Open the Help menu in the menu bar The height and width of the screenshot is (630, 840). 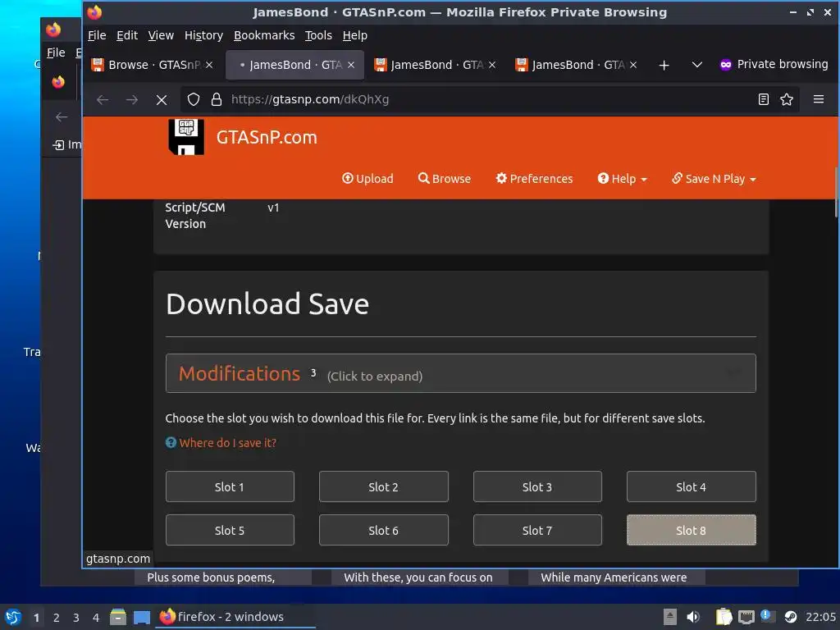coord(354,35)
